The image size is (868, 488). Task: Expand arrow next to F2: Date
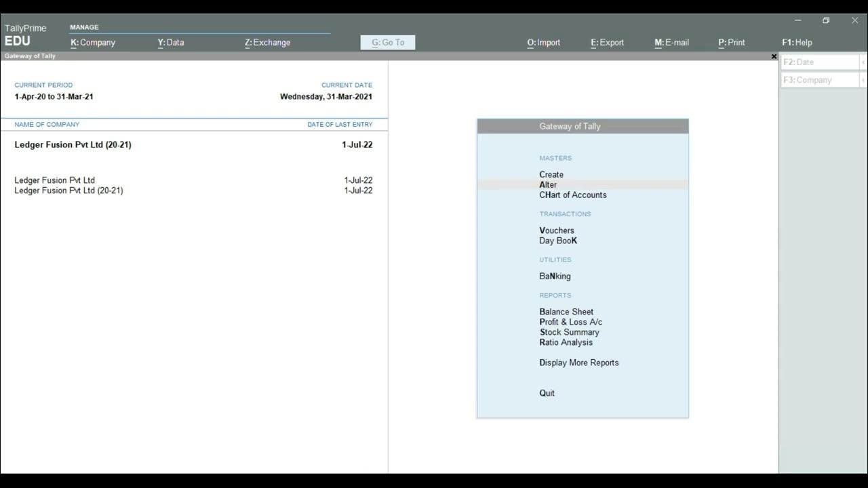[x=863, y=62]
